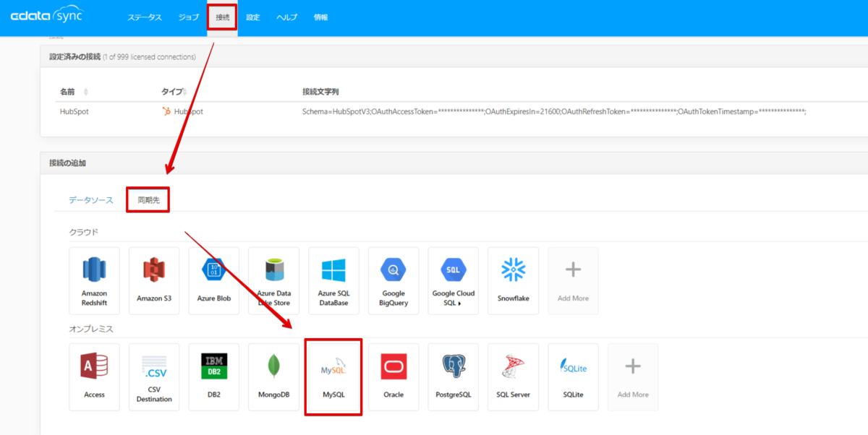The image size is (868, 435).
Task: Choose SQL Server destination
Action: 514,377
